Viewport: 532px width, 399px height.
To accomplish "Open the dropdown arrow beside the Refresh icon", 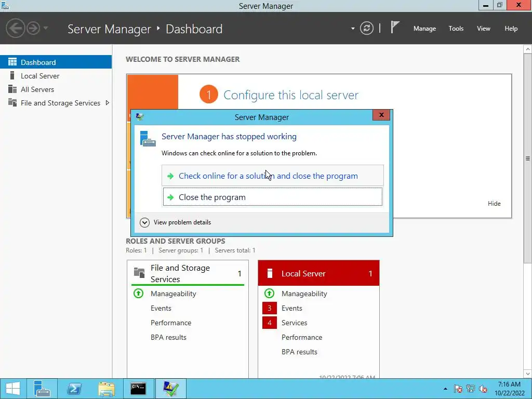I will click(x=353, y=29).
